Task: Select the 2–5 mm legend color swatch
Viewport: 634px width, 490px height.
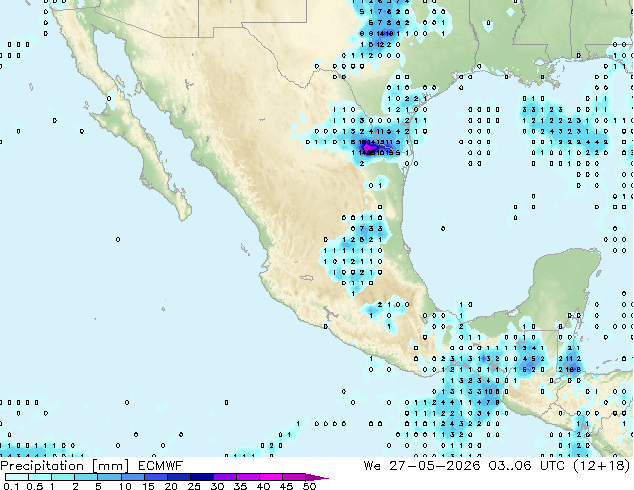Action: [x=86, y=477]
